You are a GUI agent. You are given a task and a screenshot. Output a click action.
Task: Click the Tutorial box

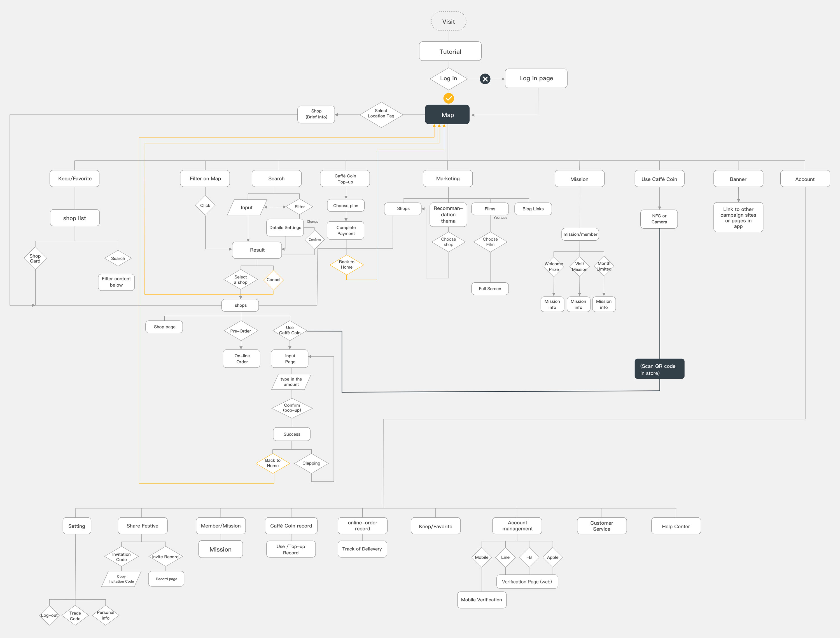click(450, 52)
